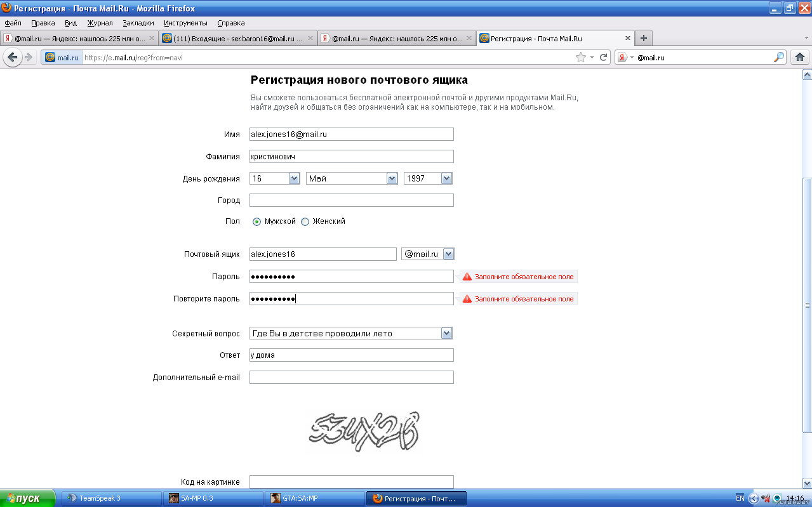Image resolution: width=812 pixels, height=507 pixels.
Task: Click the EN language indicator in tray
Action: 740,498
